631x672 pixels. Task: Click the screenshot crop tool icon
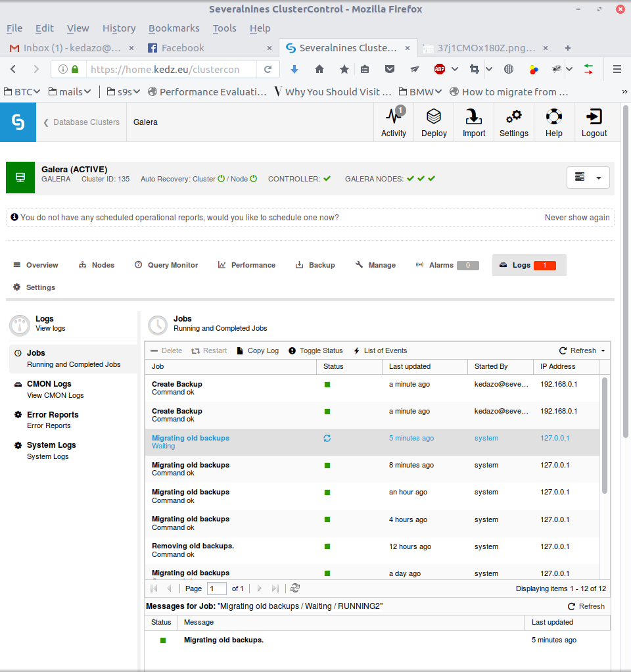(474, 70)
